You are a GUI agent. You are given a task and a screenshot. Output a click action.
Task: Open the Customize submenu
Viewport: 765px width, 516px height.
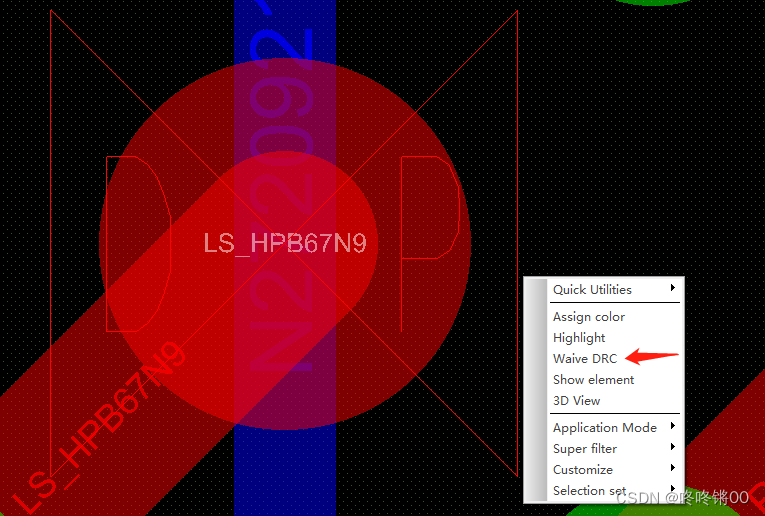click(x=614, y=470)
